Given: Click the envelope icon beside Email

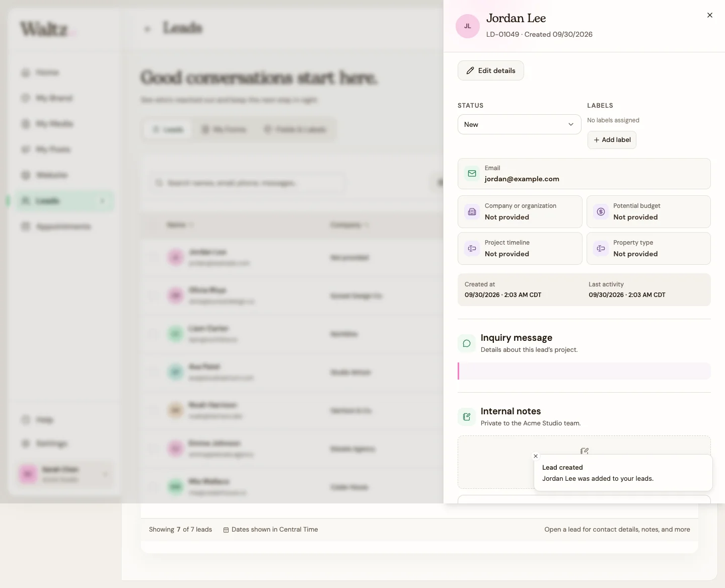Looking at the screenshot, I should [x=472, y=174].
